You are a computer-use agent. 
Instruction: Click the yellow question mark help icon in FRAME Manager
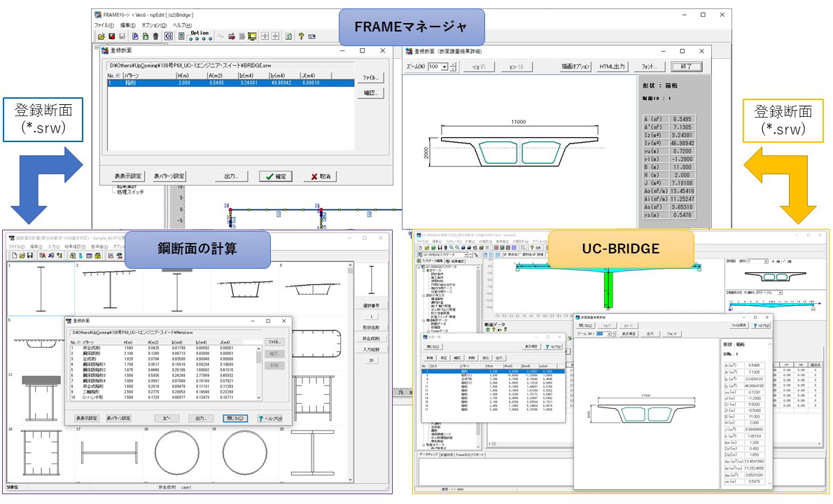[301, 36]
